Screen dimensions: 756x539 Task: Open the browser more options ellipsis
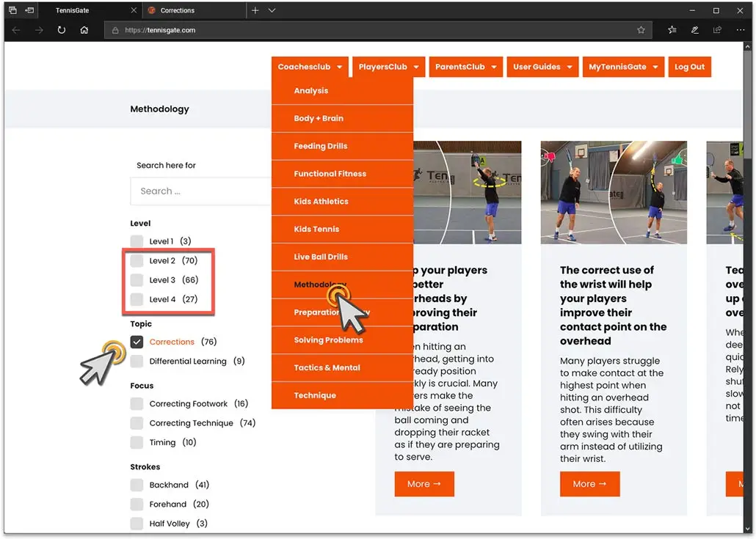point(740,30)
